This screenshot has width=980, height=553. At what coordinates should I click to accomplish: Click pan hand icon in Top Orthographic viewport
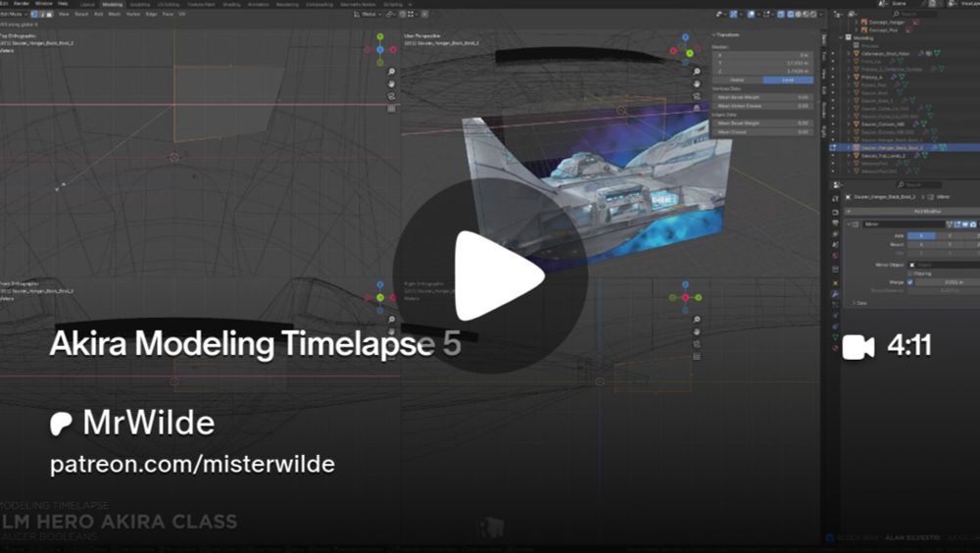[x=391, y=83]
